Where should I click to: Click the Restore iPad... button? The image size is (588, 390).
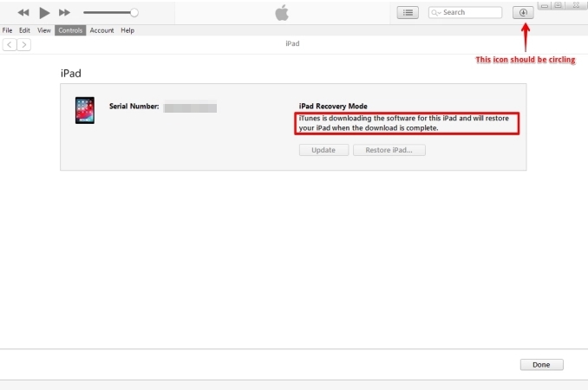coord(389,150)
